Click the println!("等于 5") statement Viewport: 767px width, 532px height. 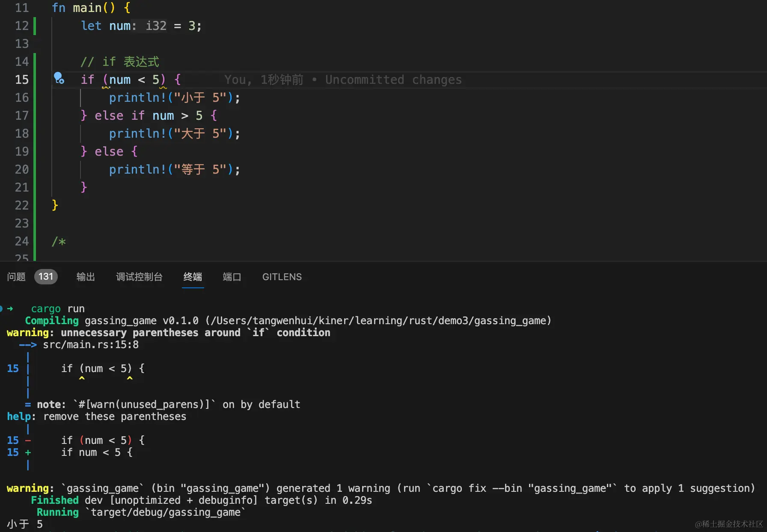point(175,169)
